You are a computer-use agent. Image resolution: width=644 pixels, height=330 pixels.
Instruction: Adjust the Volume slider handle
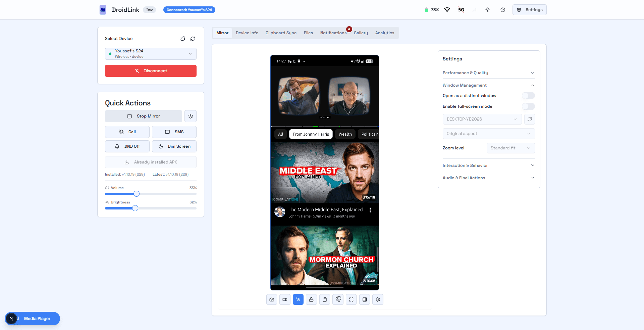[x=137, y=194]
